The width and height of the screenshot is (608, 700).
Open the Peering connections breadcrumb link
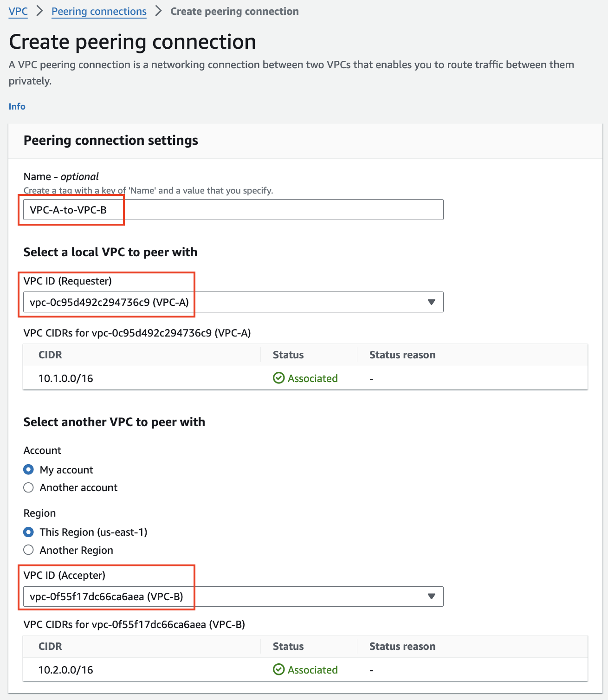tap(99, 11)
